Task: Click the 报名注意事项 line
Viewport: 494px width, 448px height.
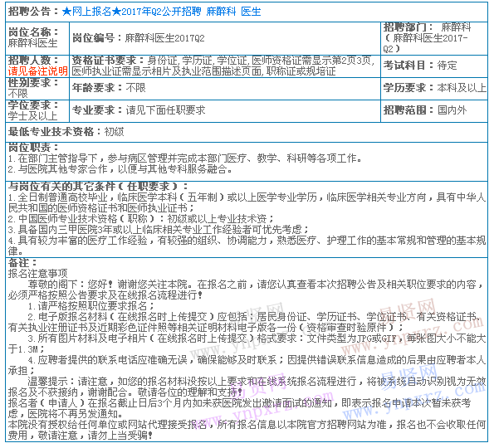Action: [x=38, y=273]
